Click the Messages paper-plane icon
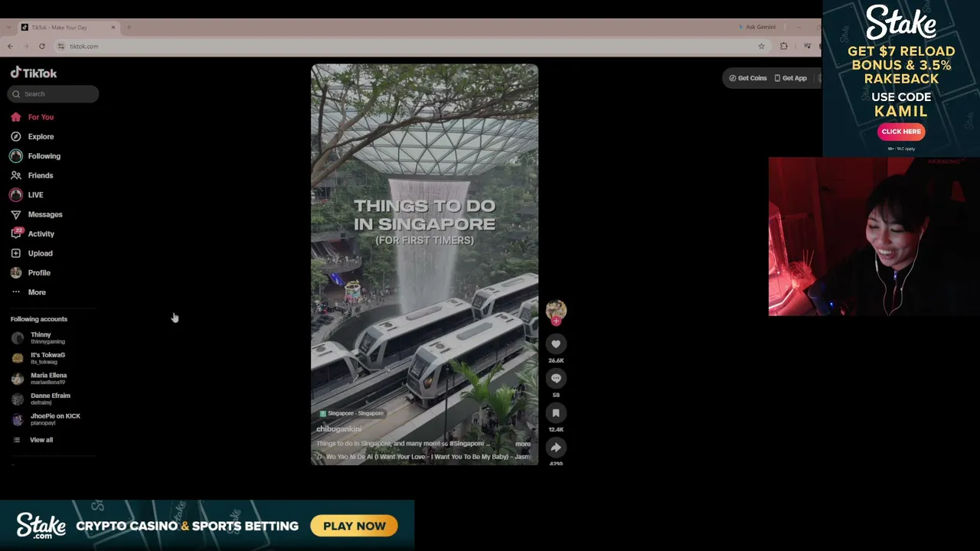980x551 pixels. coord(16,214)
